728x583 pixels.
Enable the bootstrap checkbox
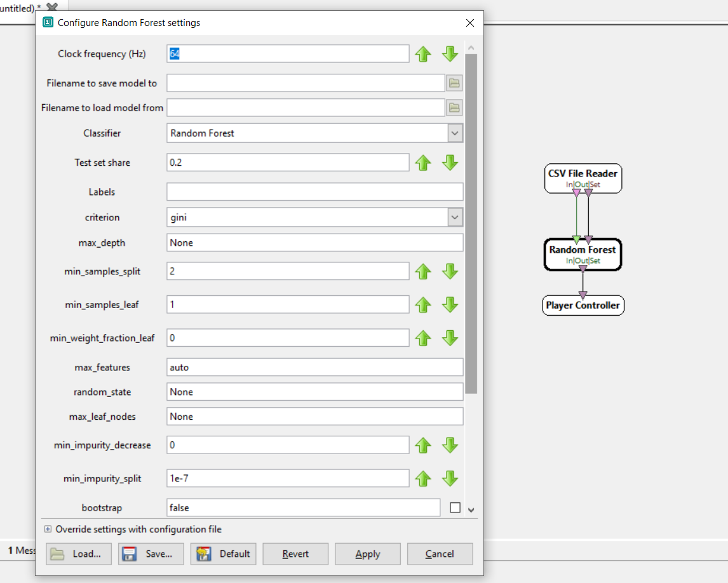pyautogui.click(x=455, y=507)
